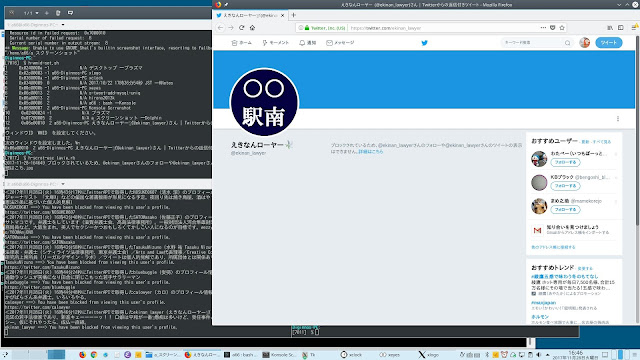Expand the upper terminal pane title dropdown
Screen dimensions: 640x360
[63, 24]
